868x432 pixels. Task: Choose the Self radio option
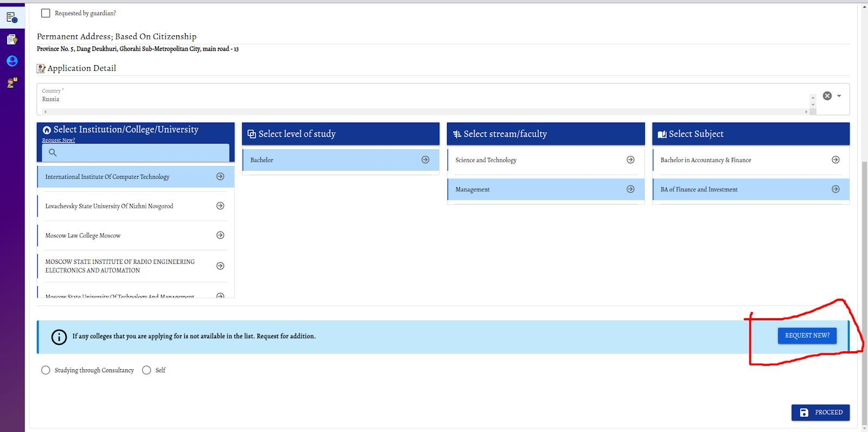click(146, 370)
